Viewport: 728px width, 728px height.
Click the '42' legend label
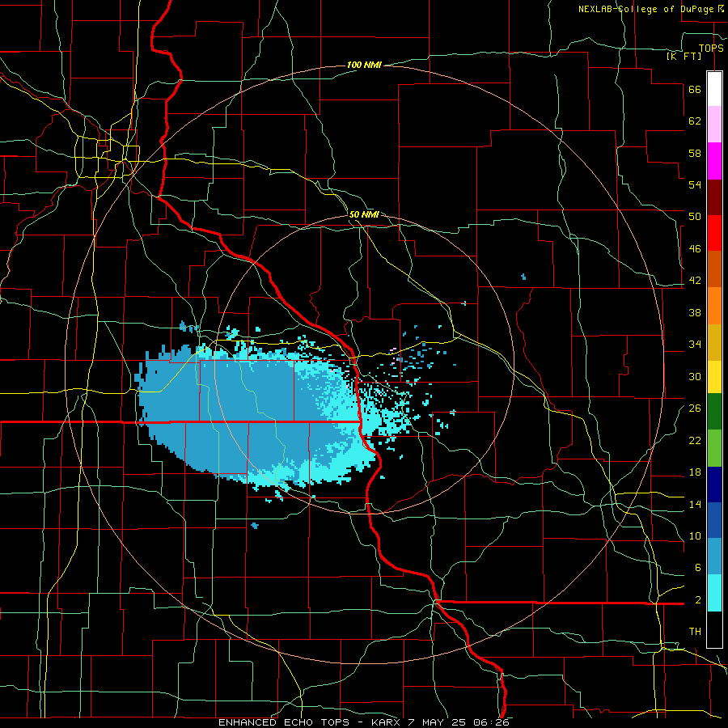(x=695, y=281)
